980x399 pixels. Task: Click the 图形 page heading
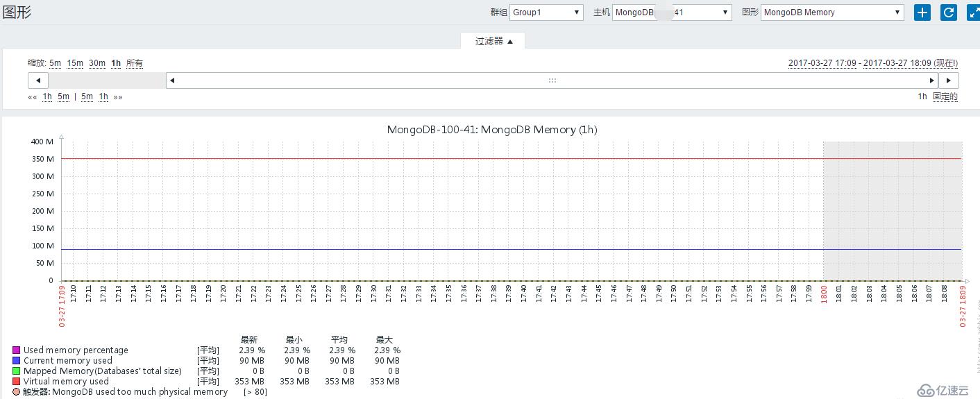[x=17, y=12]
